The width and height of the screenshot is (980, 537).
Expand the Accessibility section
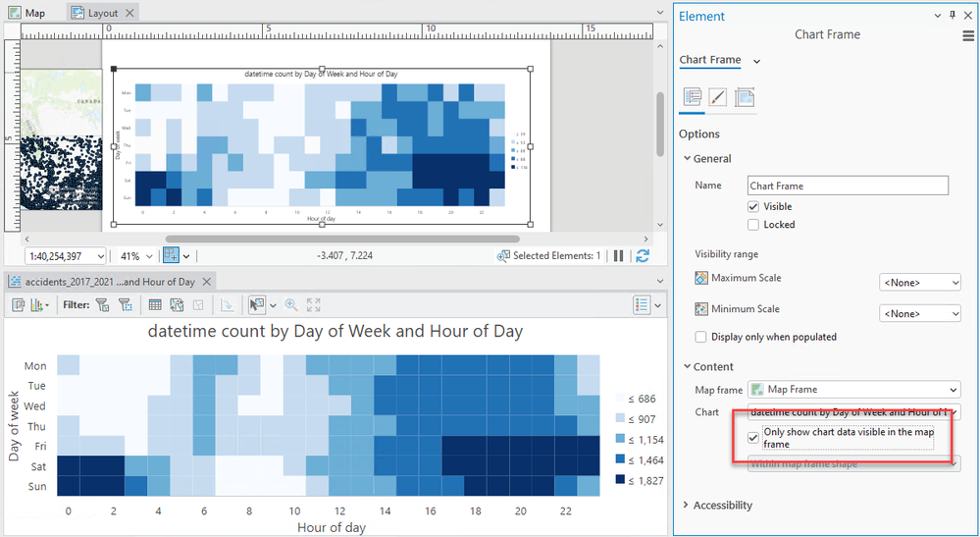pyautogui.click(x=687, y=506)
